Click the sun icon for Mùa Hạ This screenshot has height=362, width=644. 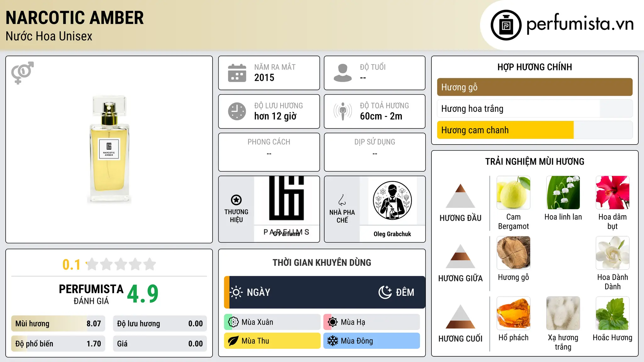tap(333, 322)
